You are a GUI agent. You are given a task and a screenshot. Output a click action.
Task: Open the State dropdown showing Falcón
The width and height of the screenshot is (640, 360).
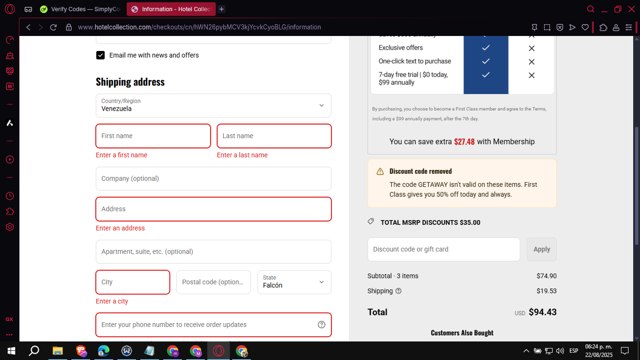tap(294, 282)
